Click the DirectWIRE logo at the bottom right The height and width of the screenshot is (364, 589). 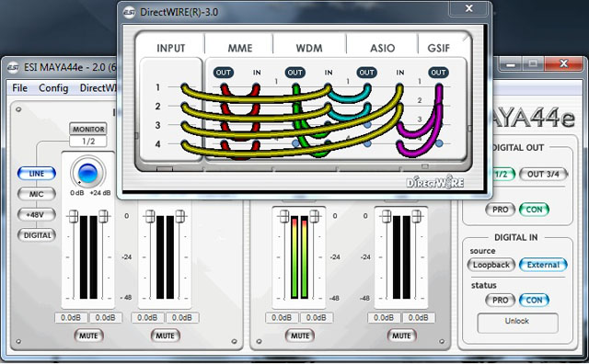tap(435, 182)
